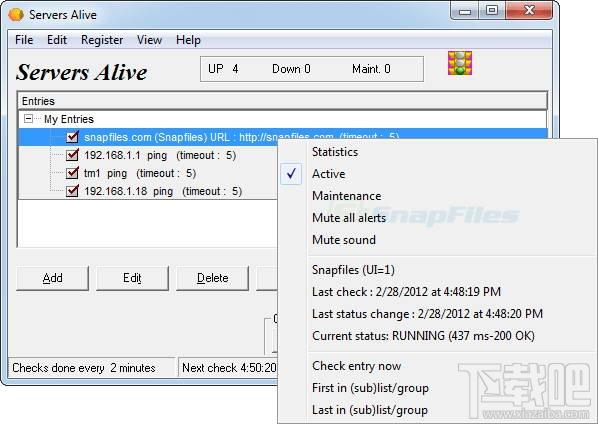Open the Help menu

pos(188,40)
